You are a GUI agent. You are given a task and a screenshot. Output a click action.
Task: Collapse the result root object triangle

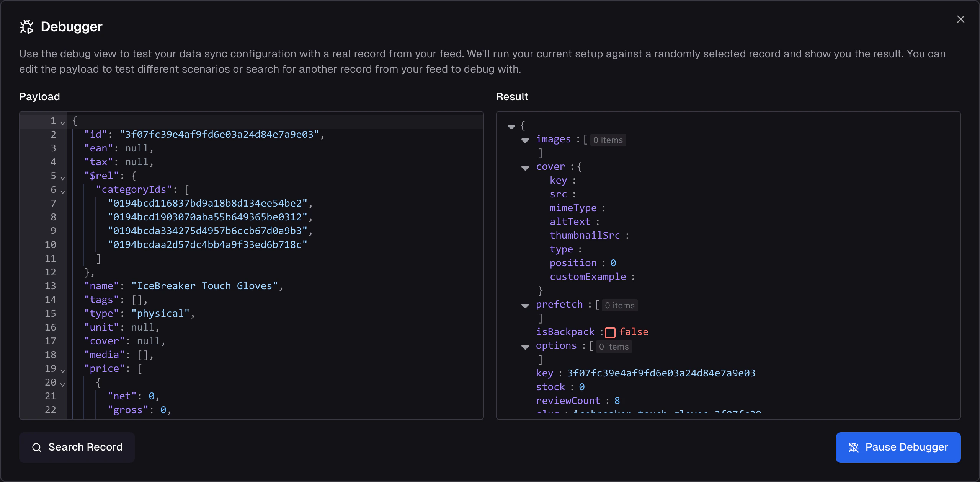point(511,127)
